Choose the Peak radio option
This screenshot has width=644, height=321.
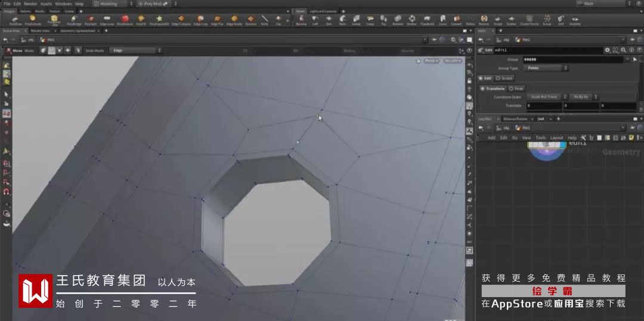tap(516, 88)
